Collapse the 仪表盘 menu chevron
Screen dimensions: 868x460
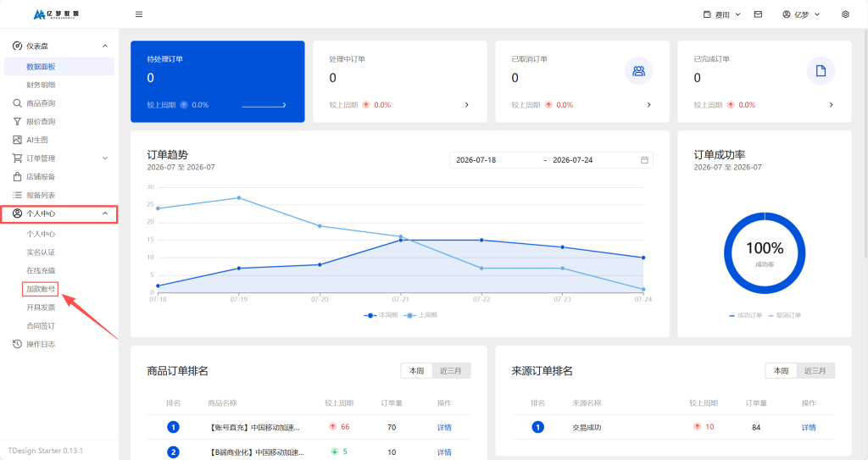[105, 46]
